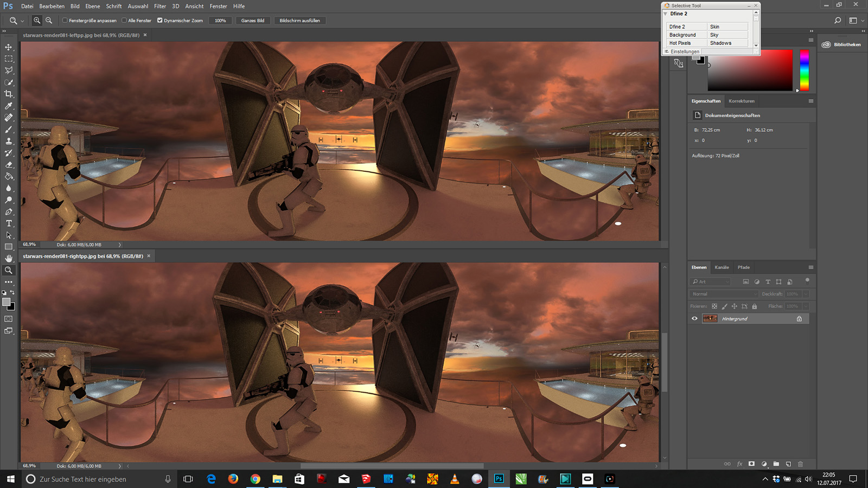Toggle lock image pixels brush icon

[x=724, y=306]
